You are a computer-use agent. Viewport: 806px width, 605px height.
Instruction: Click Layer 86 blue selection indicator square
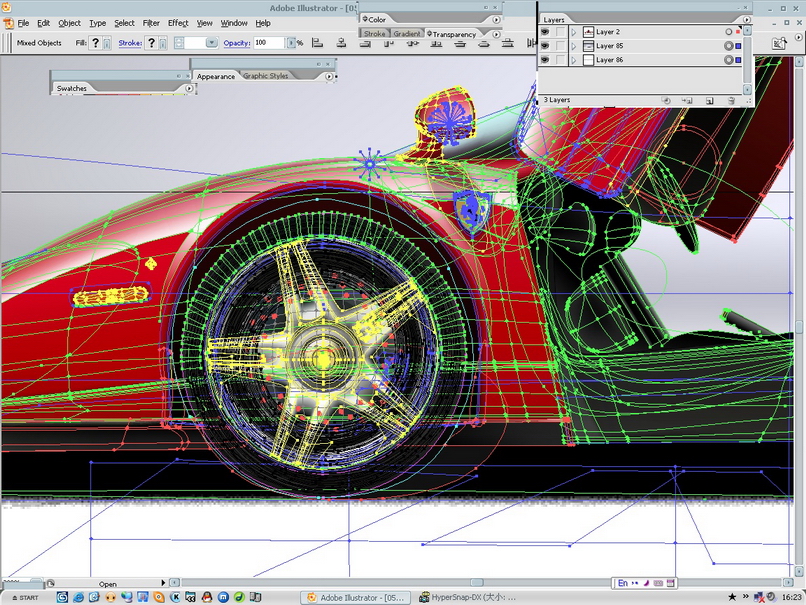(x=738, y=60)
